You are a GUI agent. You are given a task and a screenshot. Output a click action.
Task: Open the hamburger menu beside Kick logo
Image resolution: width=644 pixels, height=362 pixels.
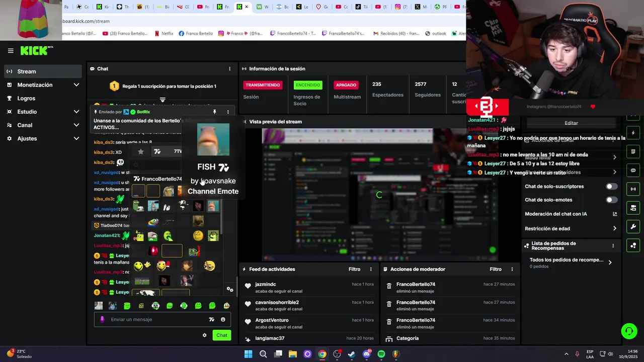click(x=11, y=51)
